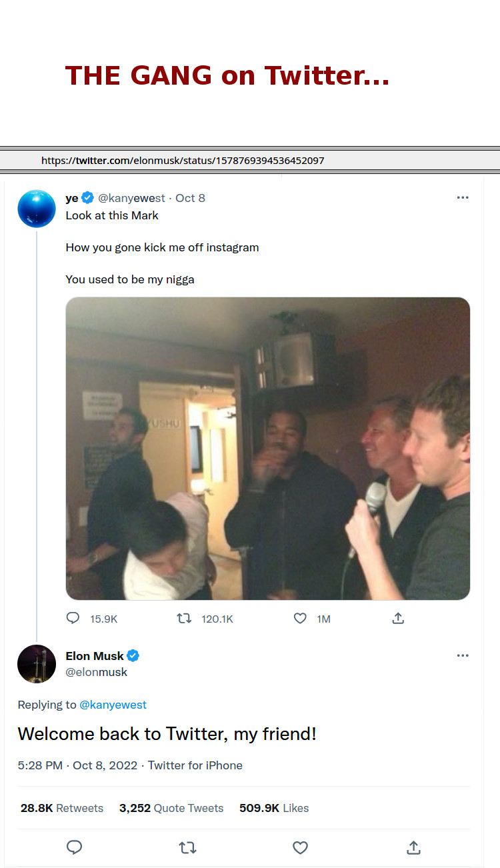View the 3,252 Quote Tweets list

(x=171, y=808)
